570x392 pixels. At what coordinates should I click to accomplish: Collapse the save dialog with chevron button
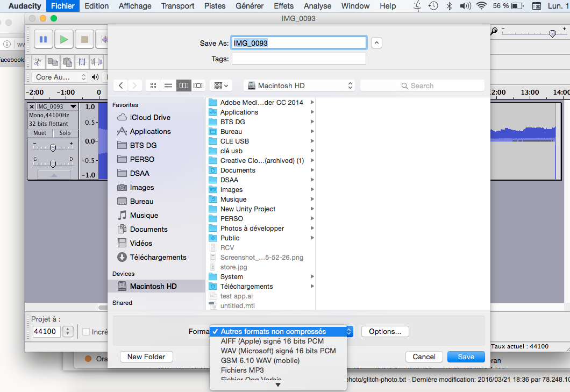pyautogui.click(x=377, y=43)
